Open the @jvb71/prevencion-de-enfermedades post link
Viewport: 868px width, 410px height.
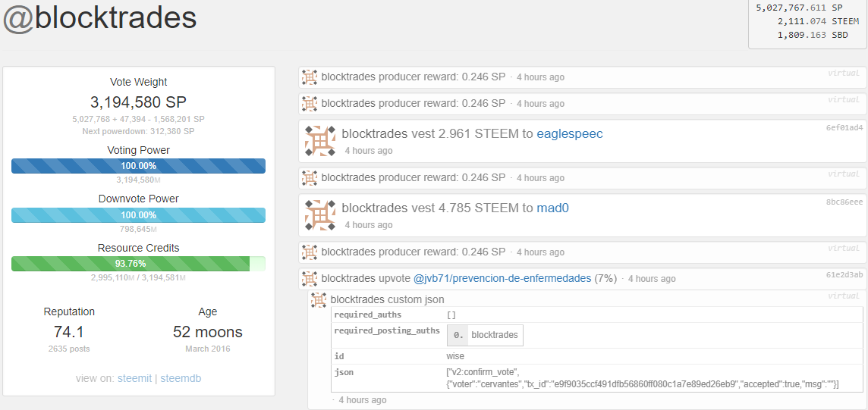502,278
